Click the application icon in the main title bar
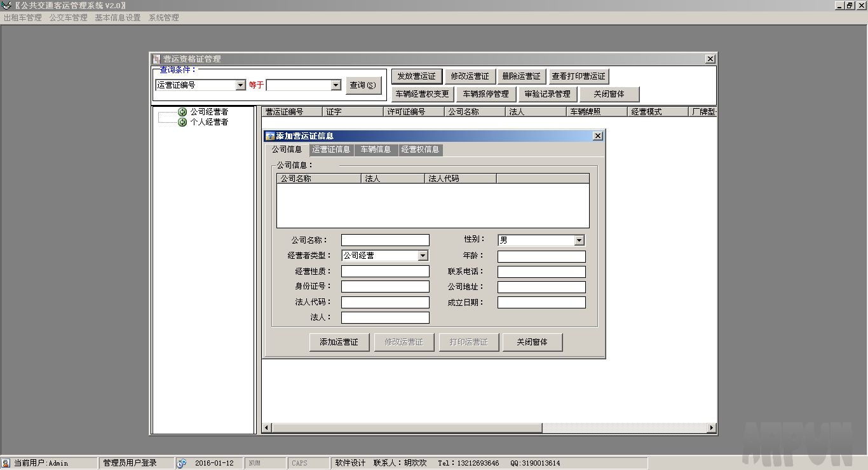 (5, 5)
